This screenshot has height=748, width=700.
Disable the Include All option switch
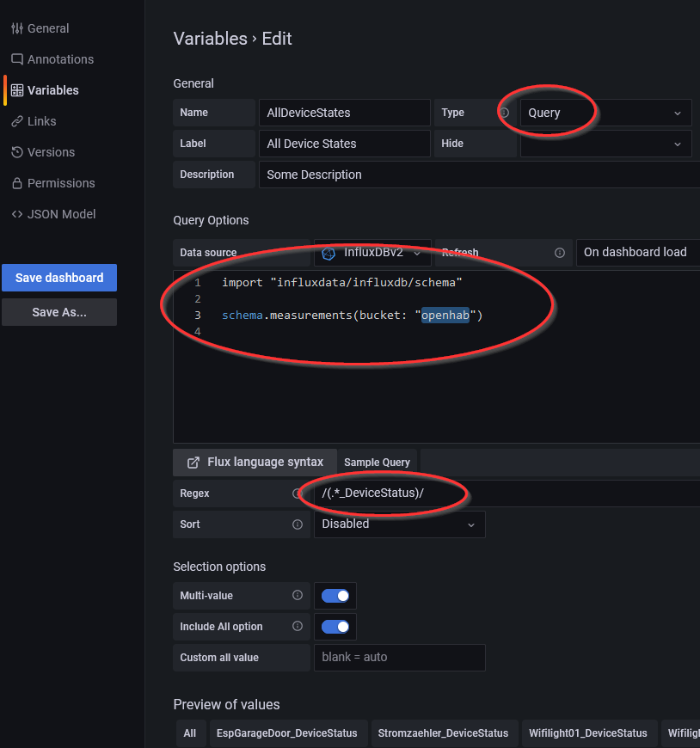click(335, 627)
